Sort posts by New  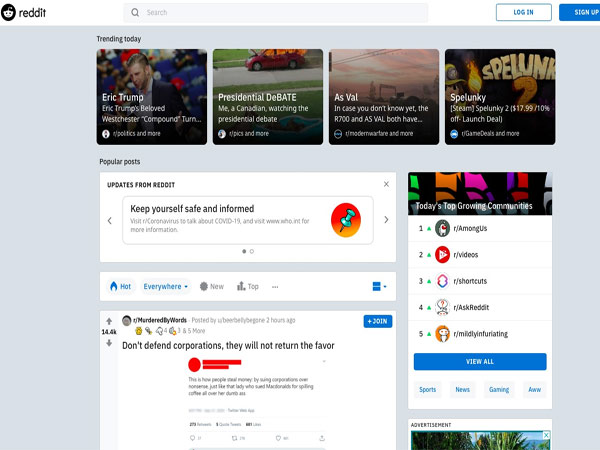pyautogui.click(x=211, y=286)
